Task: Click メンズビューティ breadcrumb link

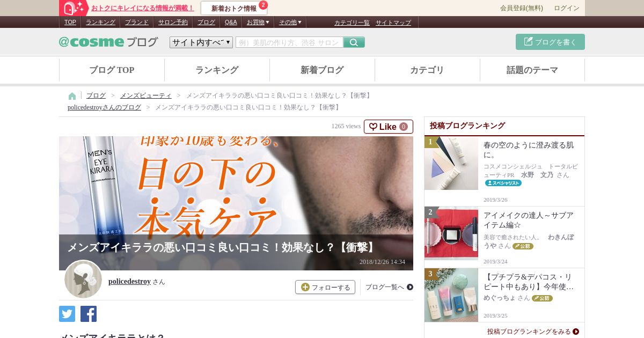Action: point(146,95)
